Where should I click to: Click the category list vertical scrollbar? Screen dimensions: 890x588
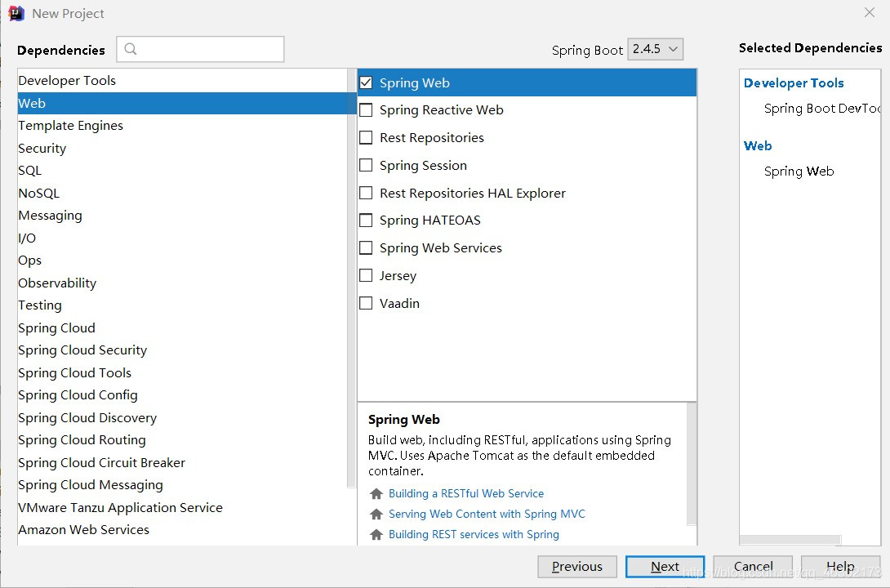pyautogui.click(x=351, y=278)
